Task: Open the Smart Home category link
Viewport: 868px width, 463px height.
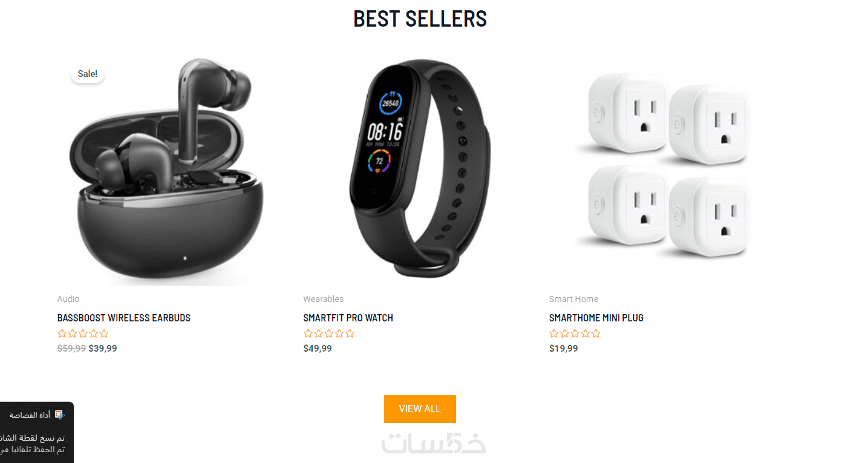Action: coord(573,299)
